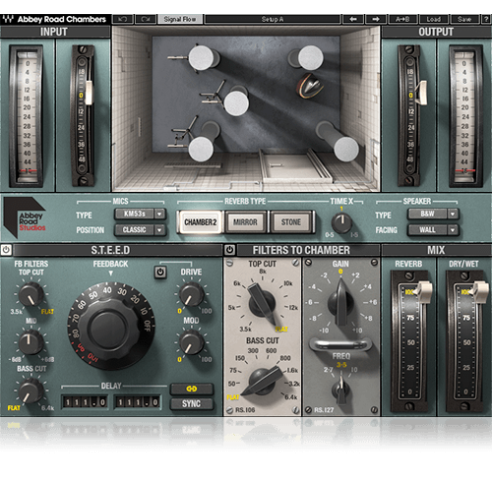Copy setup with the A→B button
492x492 pixels.
pos(403,19)
